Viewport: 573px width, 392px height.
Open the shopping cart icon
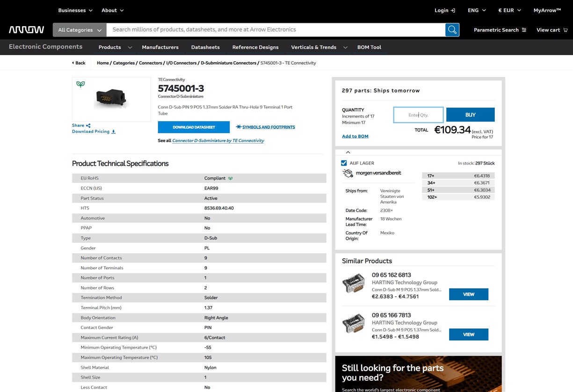566,30
